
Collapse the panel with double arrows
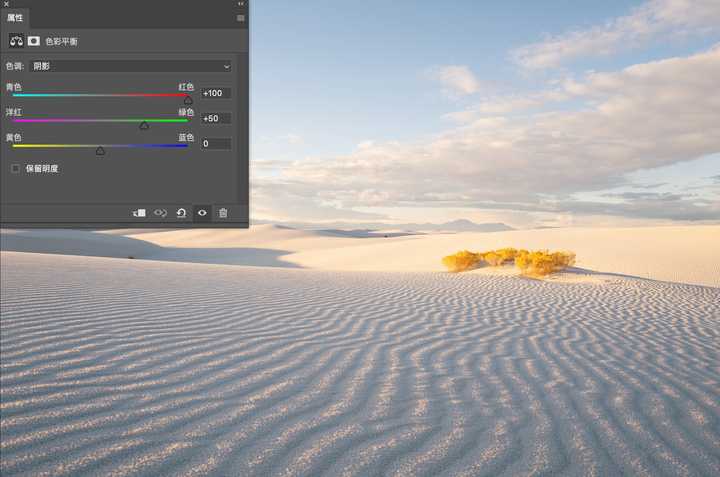241,4
